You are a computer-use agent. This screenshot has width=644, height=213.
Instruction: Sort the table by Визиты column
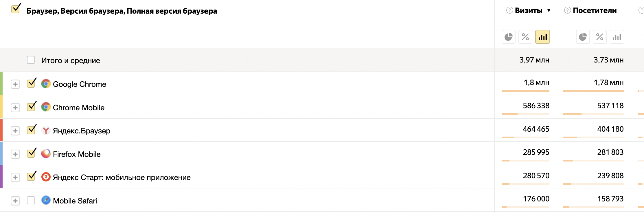[529, 11]
